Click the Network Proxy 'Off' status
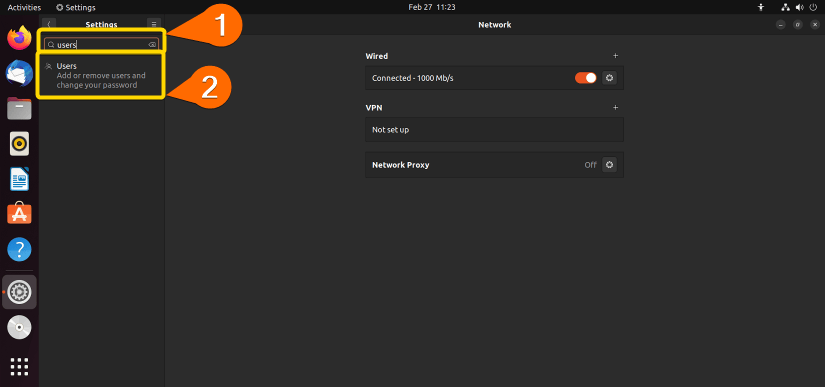 (590, 165)
